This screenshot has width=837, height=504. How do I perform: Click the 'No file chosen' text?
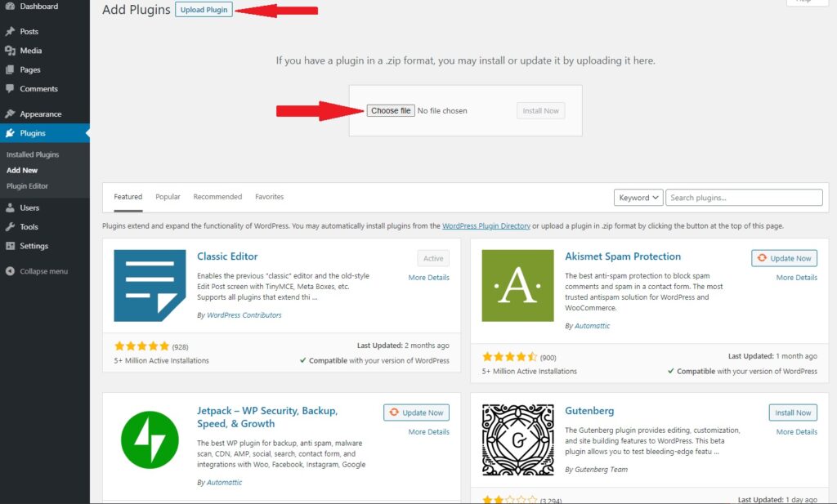click(442, 111)
